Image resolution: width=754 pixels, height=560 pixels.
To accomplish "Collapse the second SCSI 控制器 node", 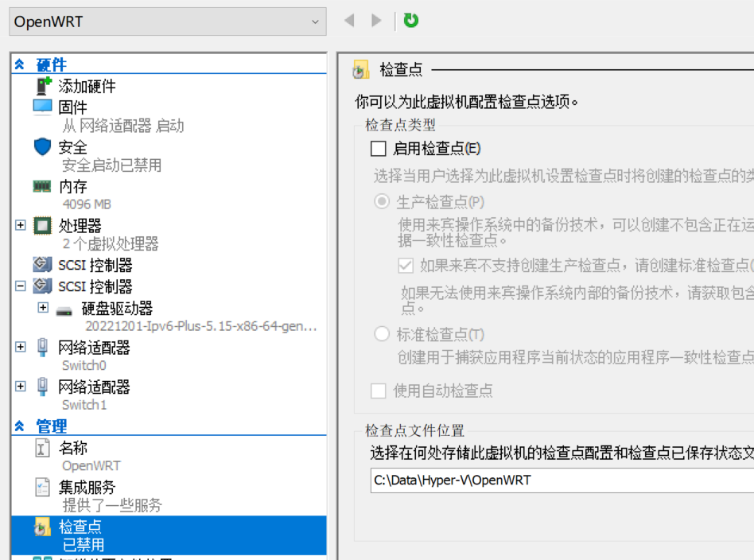I will [20, 286].
